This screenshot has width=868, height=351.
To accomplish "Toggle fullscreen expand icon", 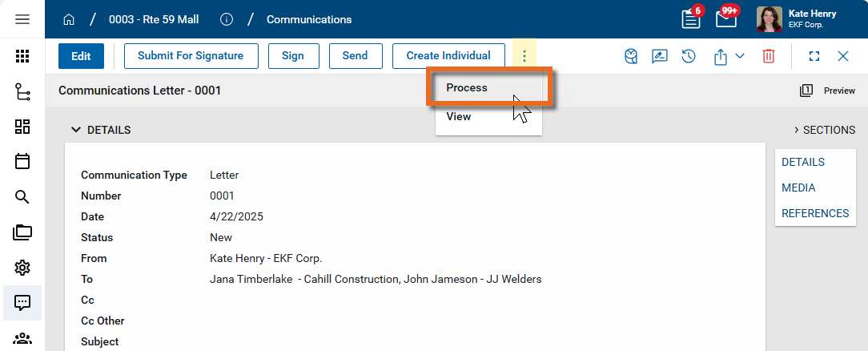I will 814,56.
